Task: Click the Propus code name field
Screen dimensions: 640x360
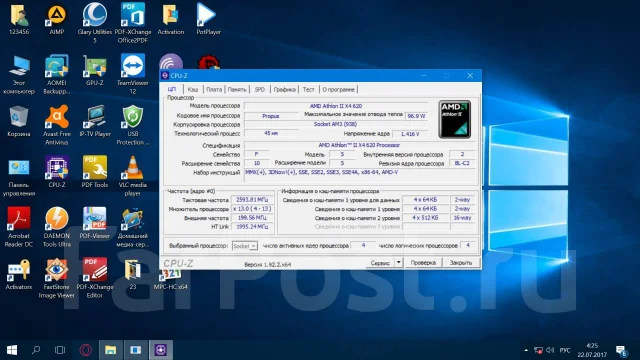Action: coord(271,116)
